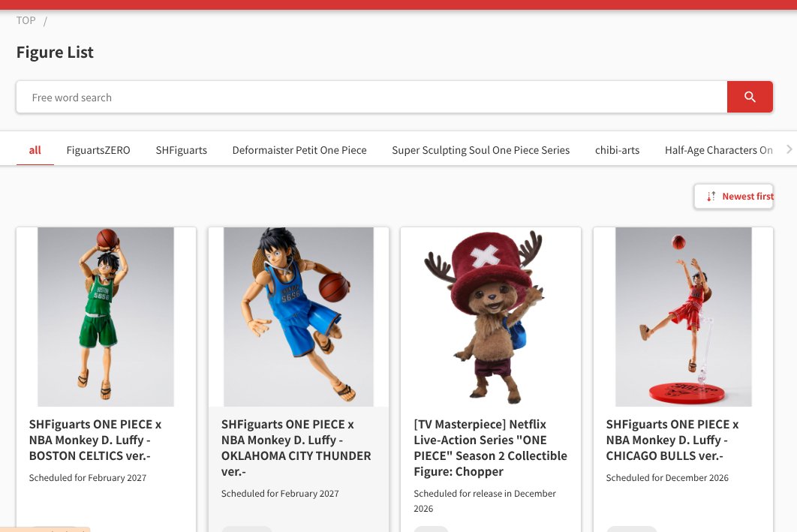797x532 pixels.
Task: Click Boston Celtics 'Scheduled for February 2027' text
Action: (87, 478)
